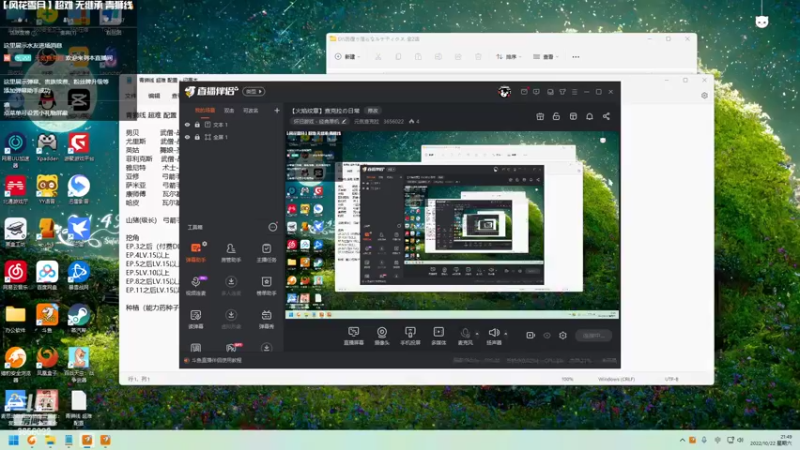
Task: Click the open padlock icon in header
Action: (x=556, y=116)
